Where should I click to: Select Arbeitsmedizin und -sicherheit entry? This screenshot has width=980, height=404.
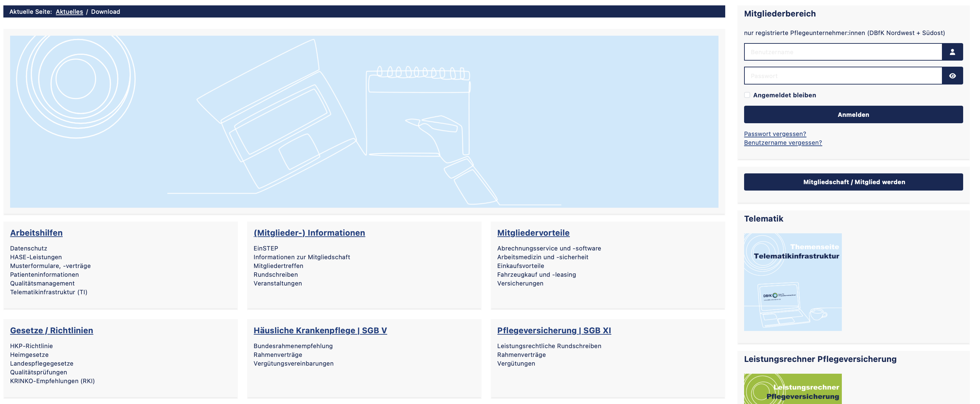click(543, 257)
